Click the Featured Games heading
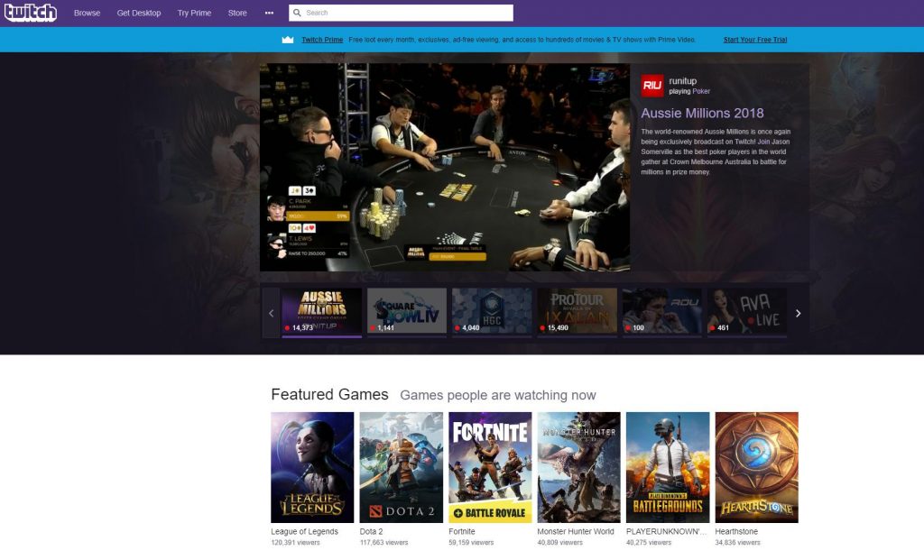924x560 pixels. [330, 395]
